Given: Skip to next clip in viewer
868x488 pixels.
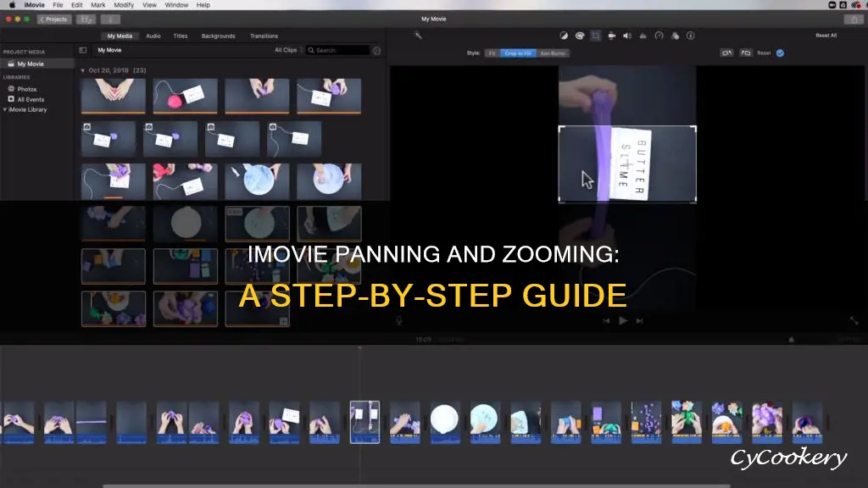Looking at the screenshot, I should 639,321.
